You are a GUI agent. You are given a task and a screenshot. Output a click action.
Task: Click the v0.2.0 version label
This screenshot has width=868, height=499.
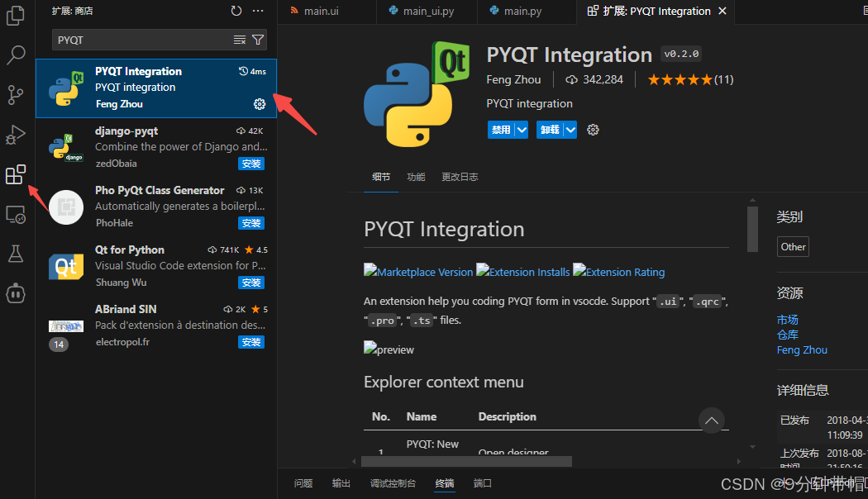coord(681,54)
